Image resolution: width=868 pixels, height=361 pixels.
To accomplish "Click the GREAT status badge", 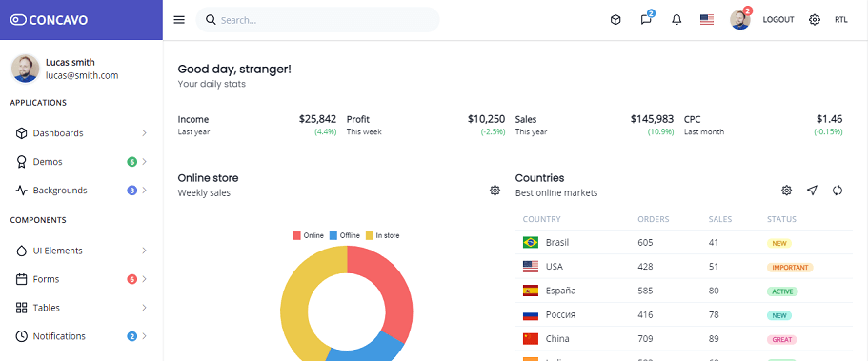I will click(x=781, y=340).
